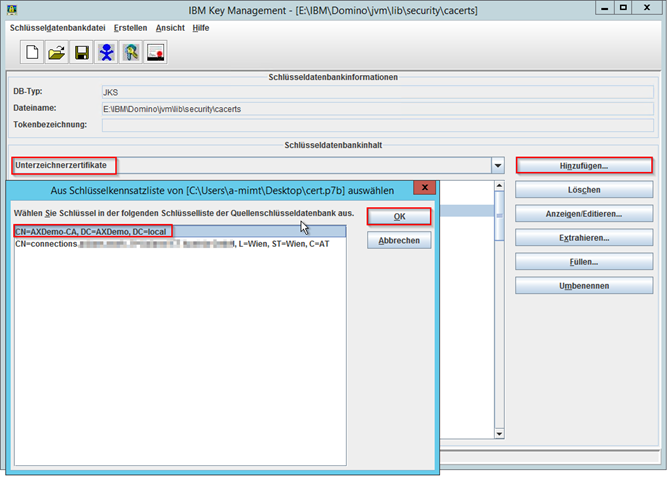Click the new key database file icon
Image resolution: width=668 pixels, height=482 pixels.
click(31, 52)
